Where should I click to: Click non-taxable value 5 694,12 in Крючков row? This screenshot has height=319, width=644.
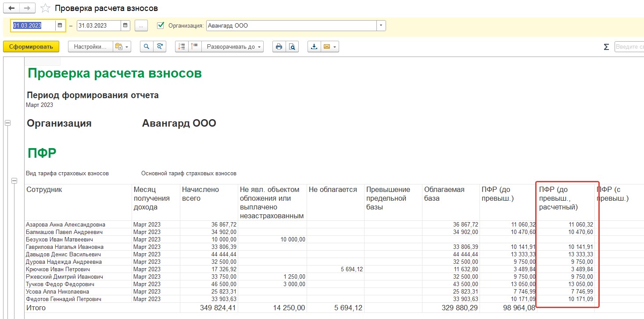pyautogui.click(x=352, y=269)
